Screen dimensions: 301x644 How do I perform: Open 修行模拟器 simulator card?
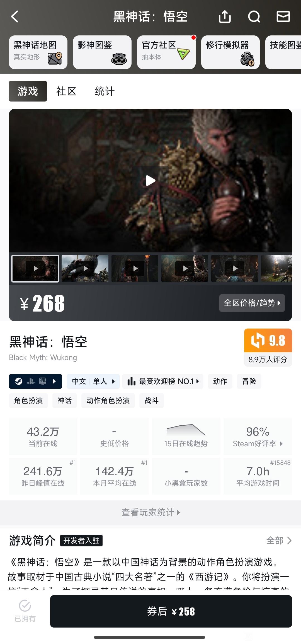[230, 52]
